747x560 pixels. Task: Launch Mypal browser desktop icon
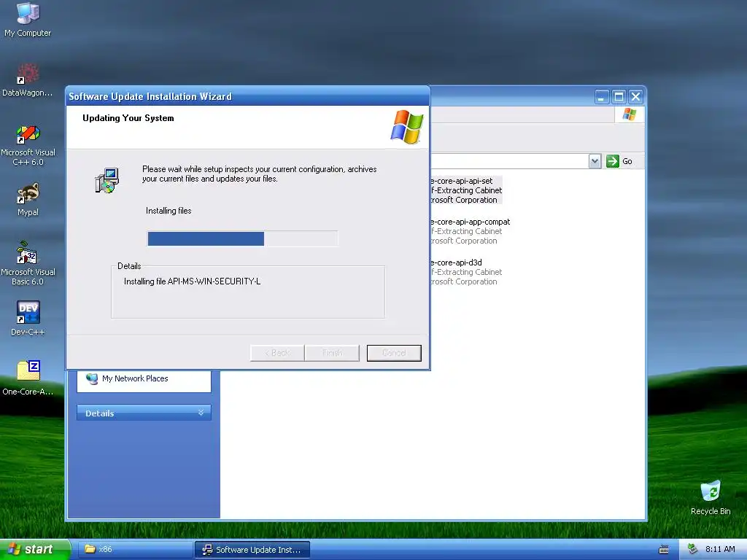pos(28,200)
